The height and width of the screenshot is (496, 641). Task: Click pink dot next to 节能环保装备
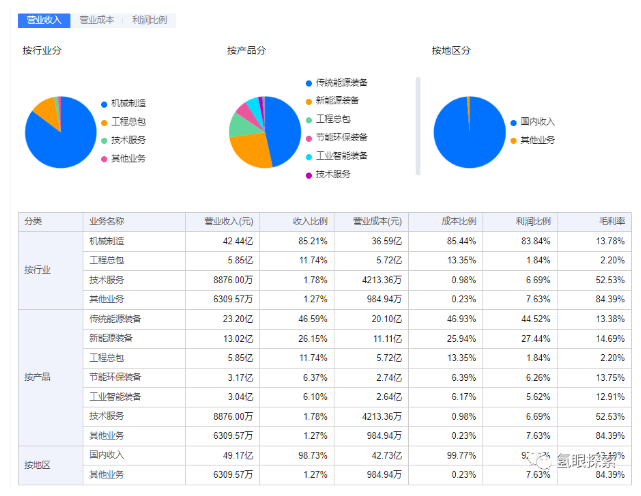point(308,137)
